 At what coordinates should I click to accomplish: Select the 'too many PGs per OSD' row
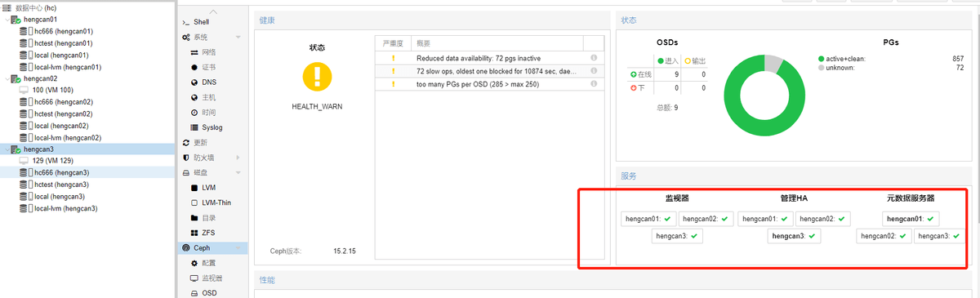[x=489, y=84]
